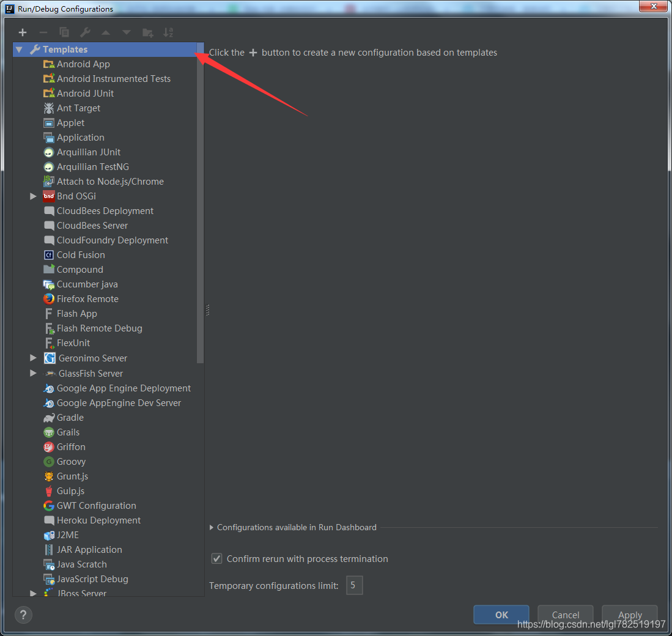
Task: Click the vertical splitter handle between panels
Action: 208,310
